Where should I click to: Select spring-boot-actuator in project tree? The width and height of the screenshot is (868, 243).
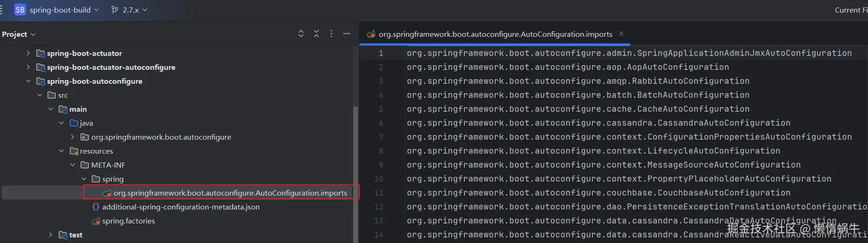pyautogui.click(x=84, y=53)
